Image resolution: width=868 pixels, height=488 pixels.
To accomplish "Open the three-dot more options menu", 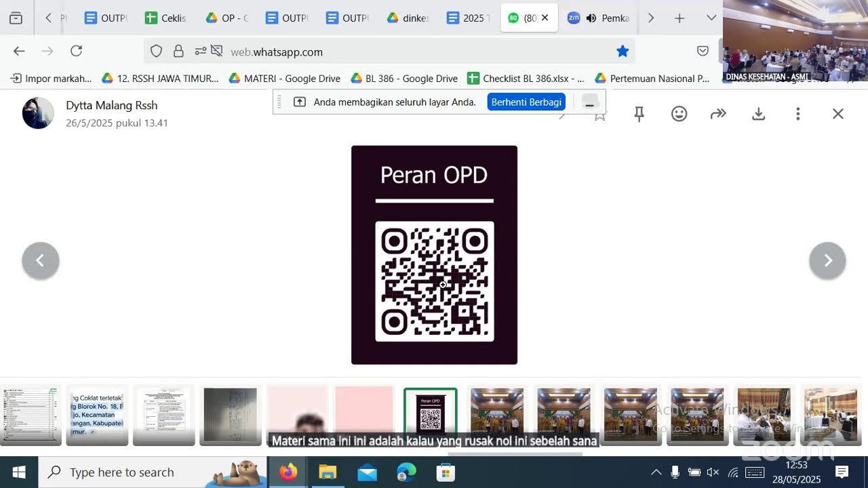I will point(798,114).
